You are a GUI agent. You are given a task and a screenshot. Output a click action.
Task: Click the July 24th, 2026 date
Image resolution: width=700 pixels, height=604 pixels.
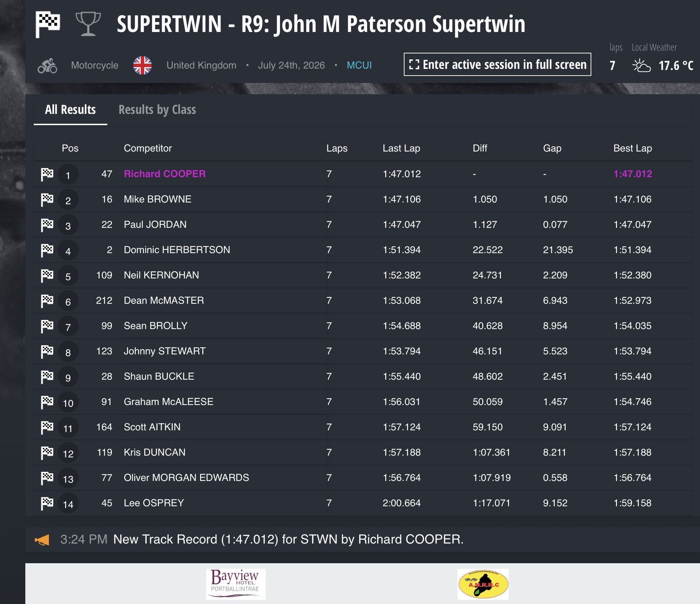(x=291, y=65)
